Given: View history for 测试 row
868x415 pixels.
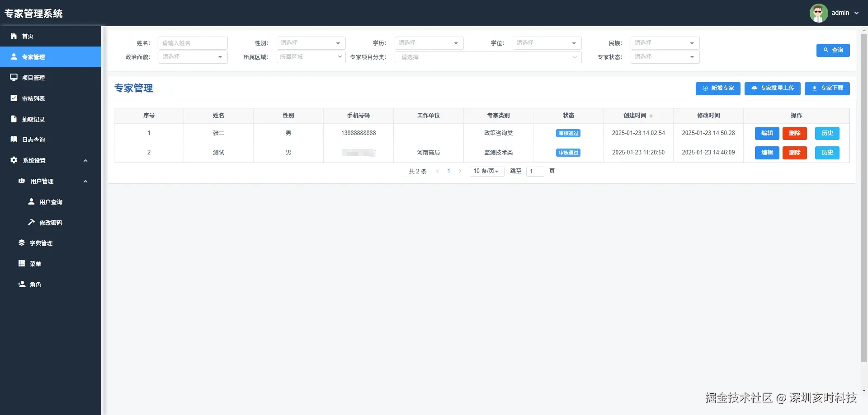Looking at the screenshot, I should click(827, 153).
